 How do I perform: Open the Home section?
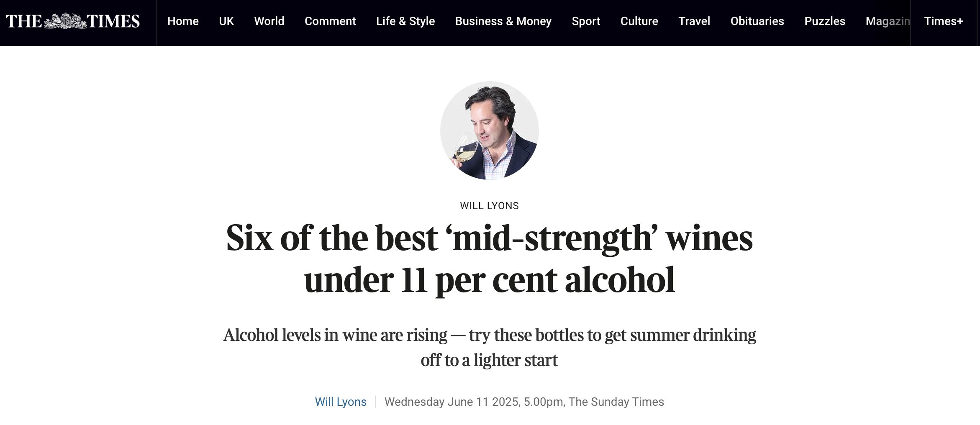183,21
